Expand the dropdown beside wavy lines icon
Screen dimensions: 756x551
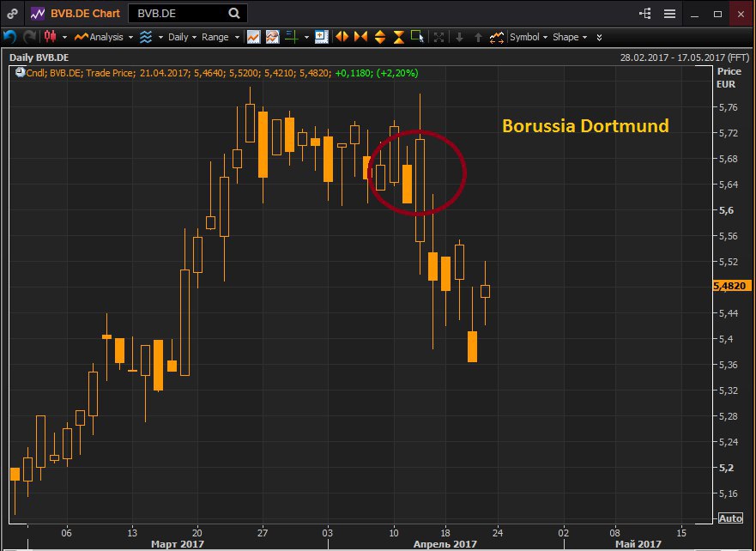tap(160, 37)
